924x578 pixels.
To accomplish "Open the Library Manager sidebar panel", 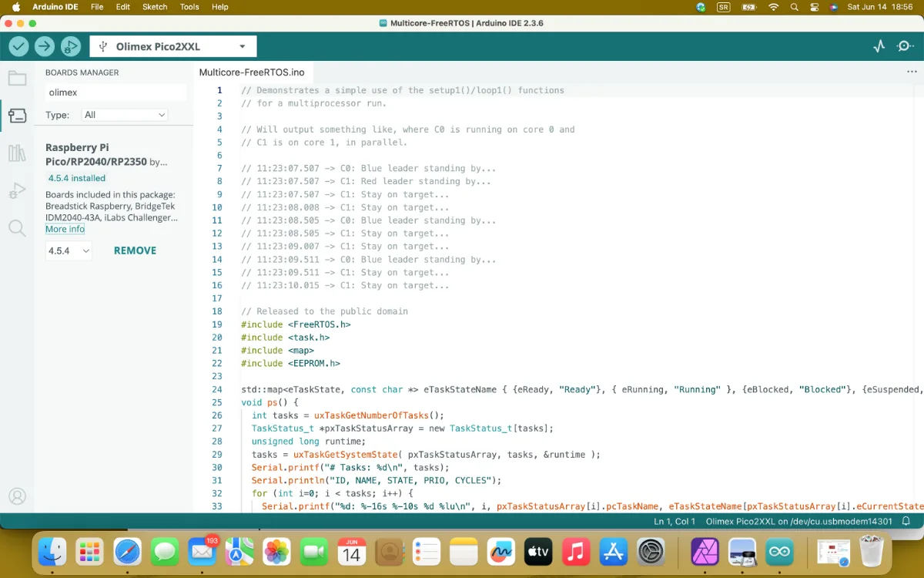I will point(17,153).
